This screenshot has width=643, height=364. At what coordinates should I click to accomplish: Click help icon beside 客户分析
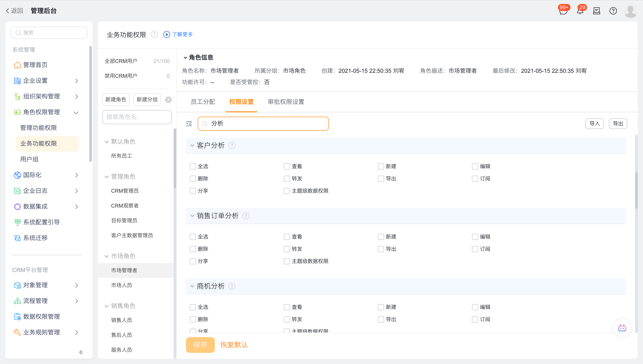(x=232, y=146)
